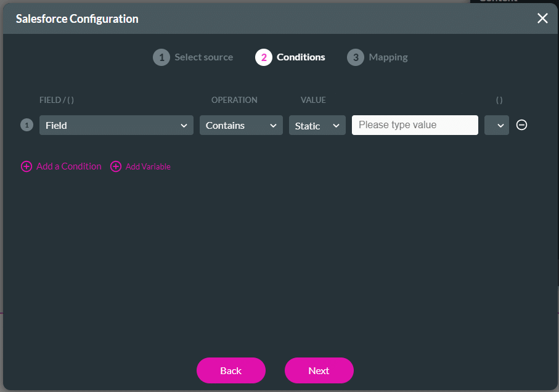
Task: Click the Add Variable link
Action: pyautogui.click(x=148, y=166)
